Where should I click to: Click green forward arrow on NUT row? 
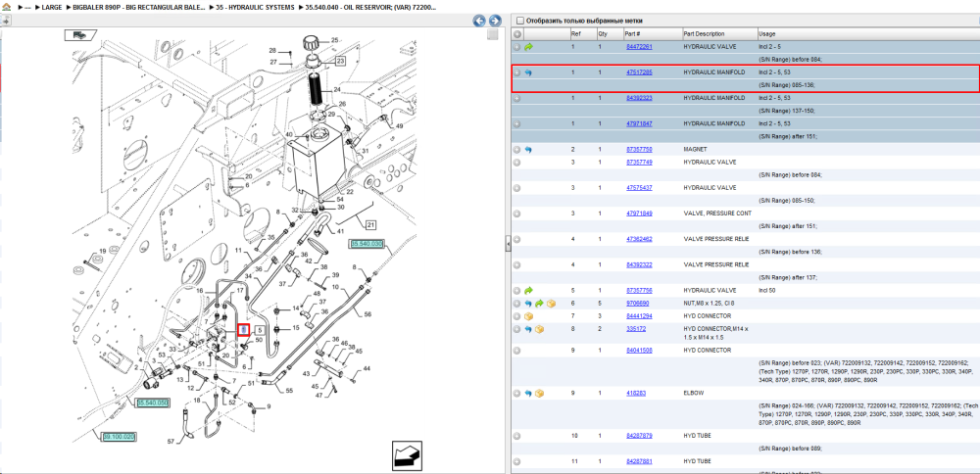coord(539,304)
